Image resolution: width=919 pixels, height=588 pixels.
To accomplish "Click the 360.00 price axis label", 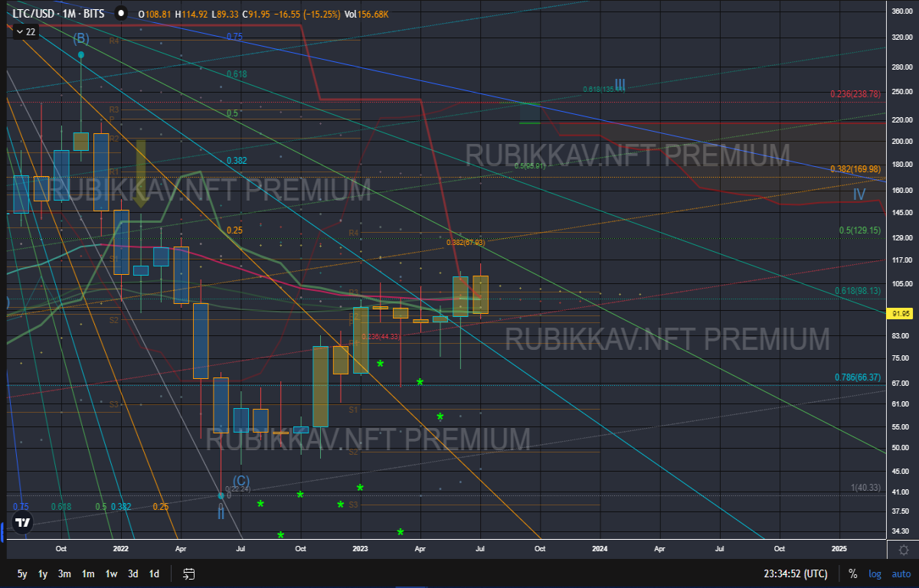I will (x=903, y=11).
